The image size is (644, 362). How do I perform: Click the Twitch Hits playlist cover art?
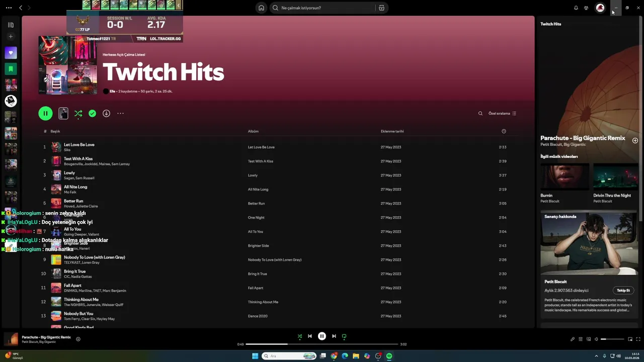click(x=68, y=65)
